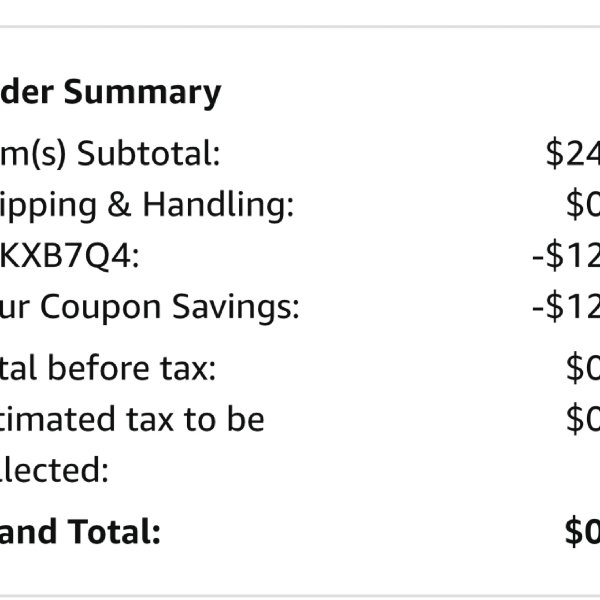This screenshot has width=600, height=600.
Task: Click the gray divider line above Order Summary
Action: (300, 27)
